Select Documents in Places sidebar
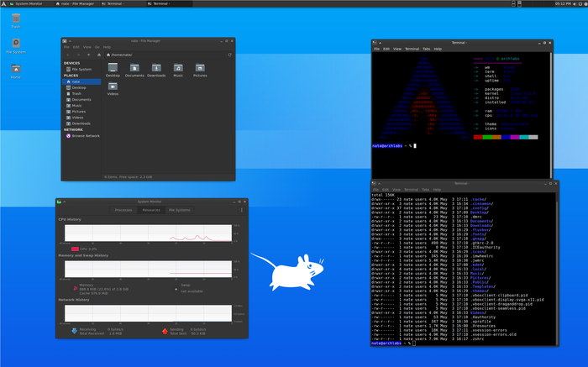588x367 pixels. click(x=81, y=100)
